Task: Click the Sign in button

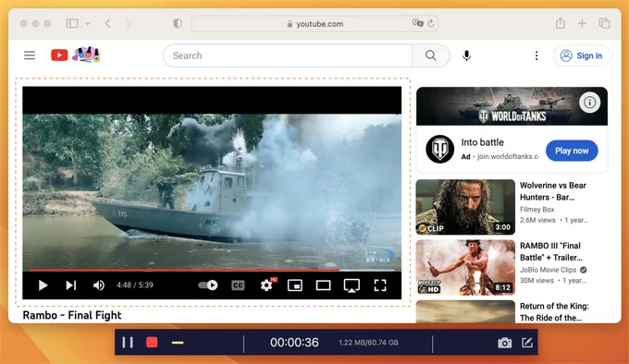Action: [583, 55]
